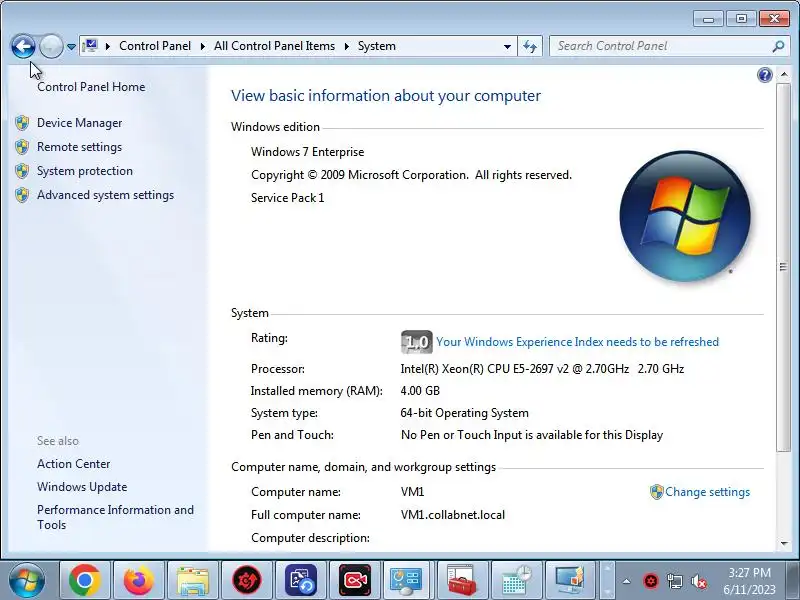Open the red gear app on taskbar
This screenshot has height=600, width=800.
click(247, 580)
